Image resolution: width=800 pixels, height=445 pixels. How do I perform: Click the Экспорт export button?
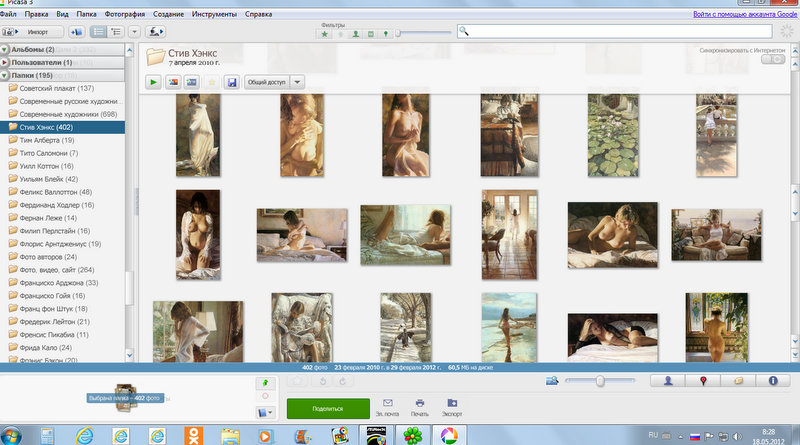pyautogui.click(x=452, y=408)
